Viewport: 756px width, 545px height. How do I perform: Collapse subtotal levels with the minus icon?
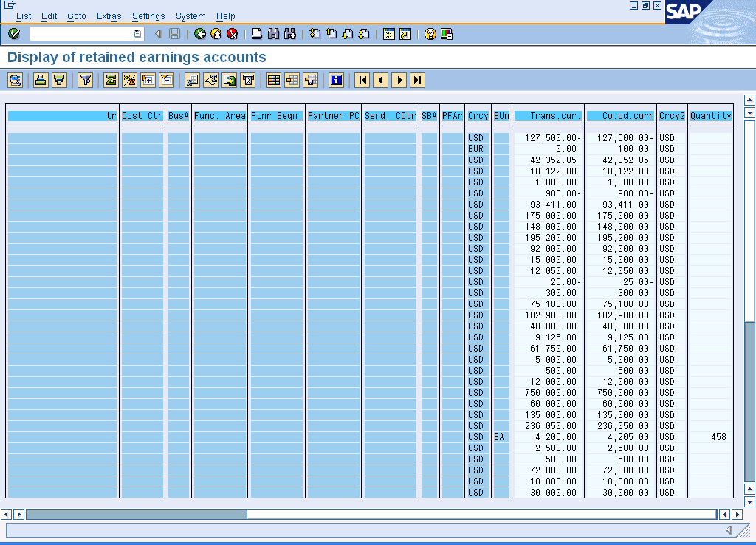coord(166,80)
